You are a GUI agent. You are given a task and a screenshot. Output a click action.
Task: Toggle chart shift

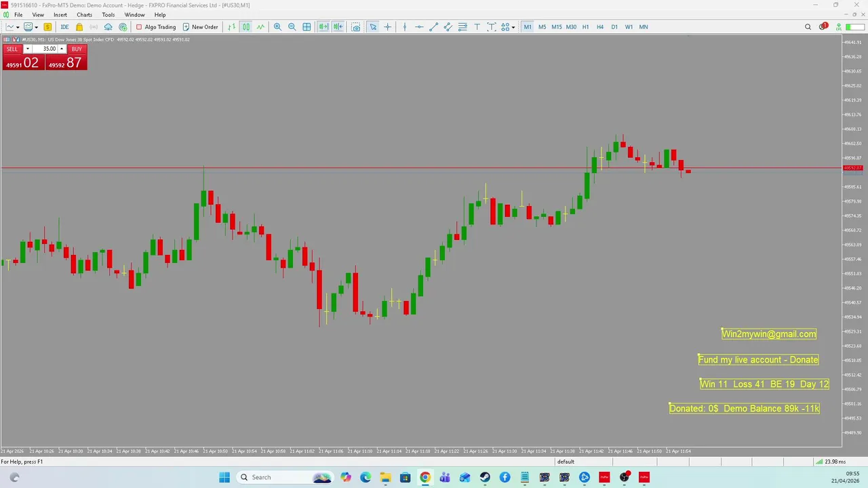pyautogui.click(x=338, y=27)
